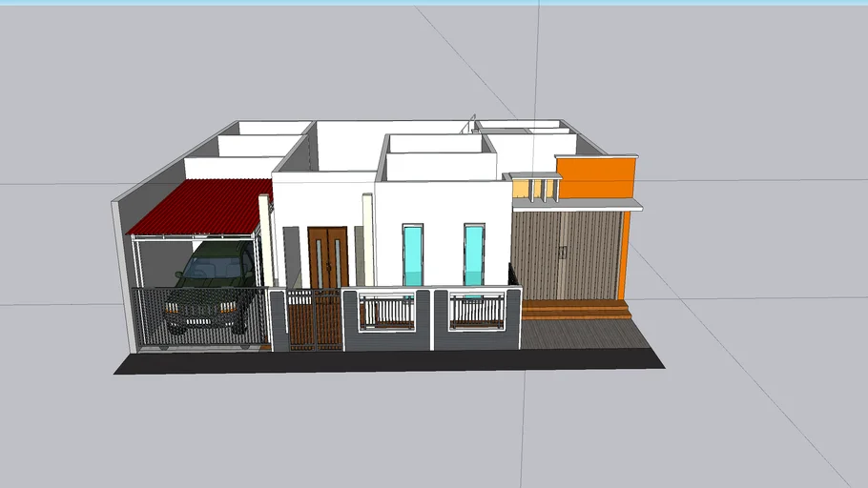Click the black road strip along the front
The image size is (868, 488).
tap(389, 360)
